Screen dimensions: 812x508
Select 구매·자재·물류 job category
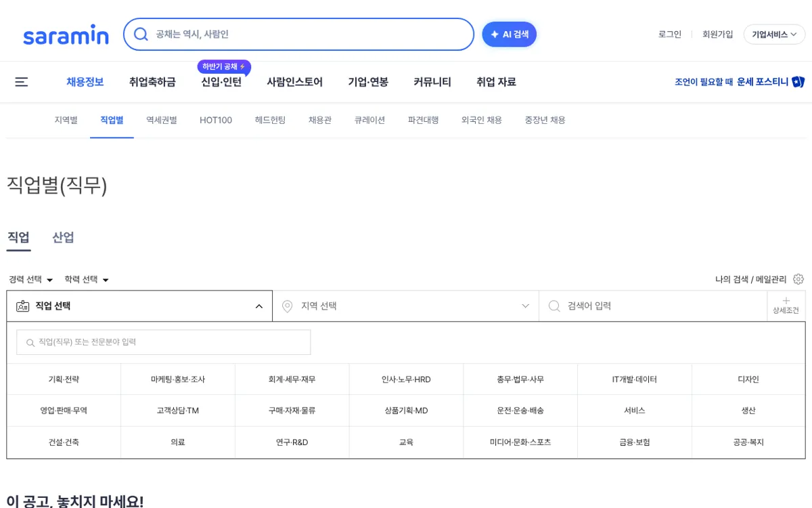pyautogui.click(x=292, y=410)
